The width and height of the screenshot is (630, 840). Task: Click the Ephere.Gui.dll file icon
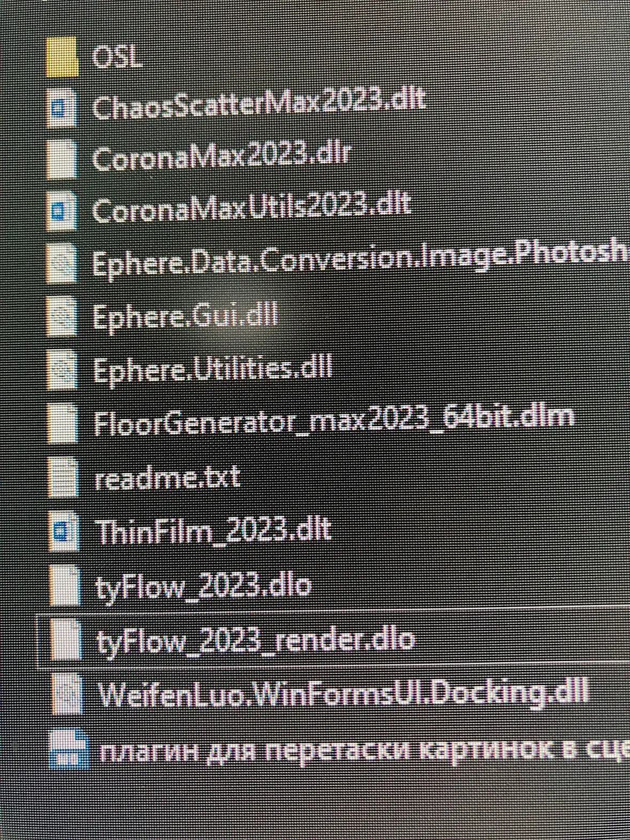tap(62, 315)
